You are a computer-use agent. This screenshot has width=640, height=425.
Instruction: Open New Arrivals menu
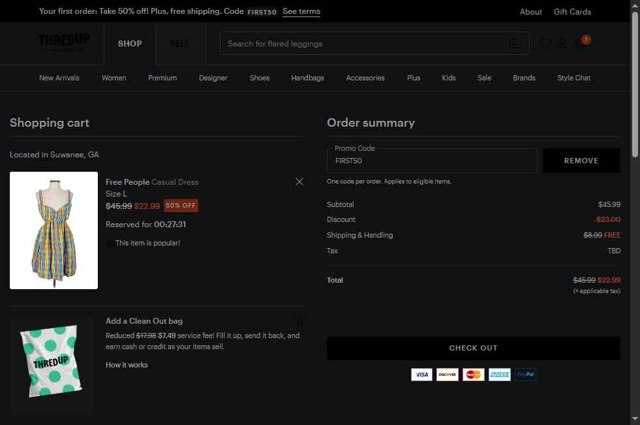click(59, 78)
